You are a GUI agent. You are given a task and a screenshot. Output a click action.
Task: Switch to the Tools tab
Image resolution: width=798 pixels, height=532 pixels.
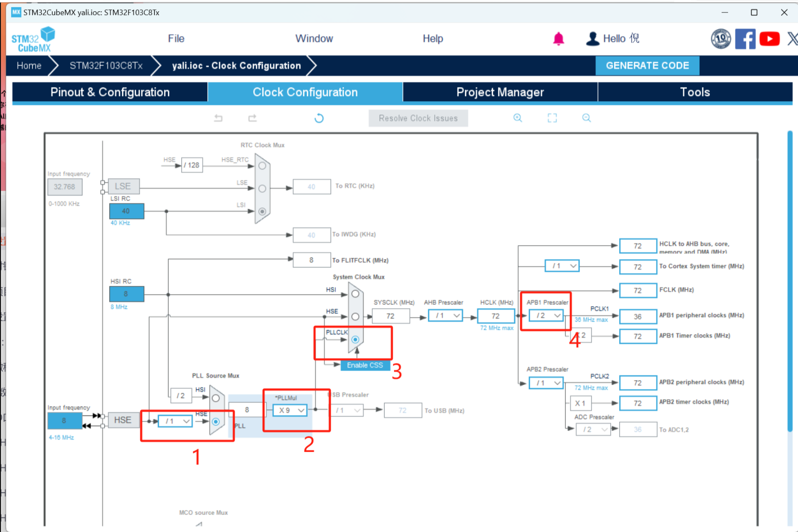click(x=695, y=92)
